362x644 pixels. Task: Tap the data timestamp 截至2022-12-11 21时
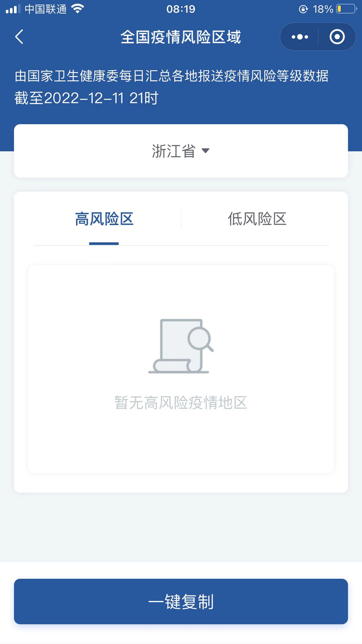86,98
